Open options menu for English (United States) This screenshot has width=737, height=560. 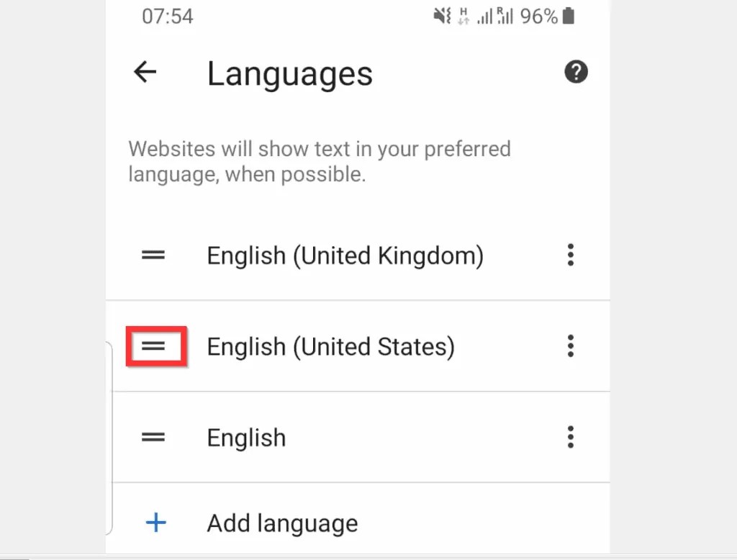(x=570, y=346)
